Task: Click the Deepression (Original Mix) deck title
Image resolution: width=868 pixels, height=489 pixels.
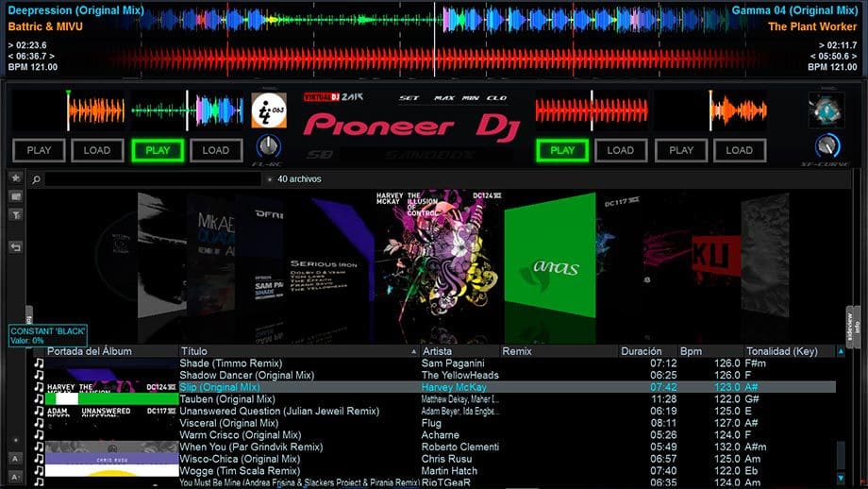Action: (x=75, y=10)
